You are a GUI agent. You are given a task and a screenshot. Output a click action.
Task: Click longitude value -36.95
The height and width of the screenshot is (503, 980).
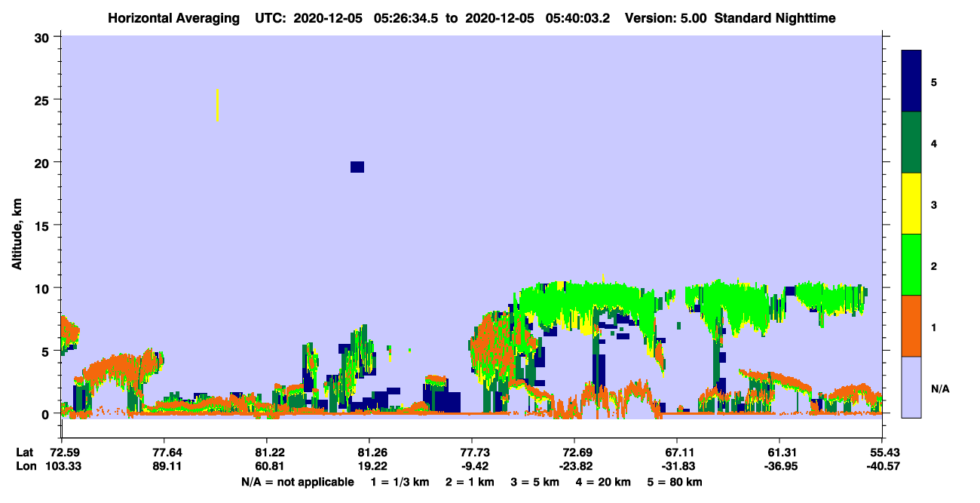click(779, 466)
